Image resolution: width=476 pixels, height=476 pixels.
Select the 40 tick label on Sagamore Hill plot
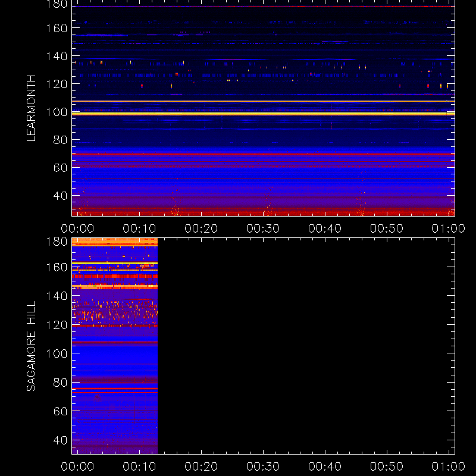(x=60, y=440)
